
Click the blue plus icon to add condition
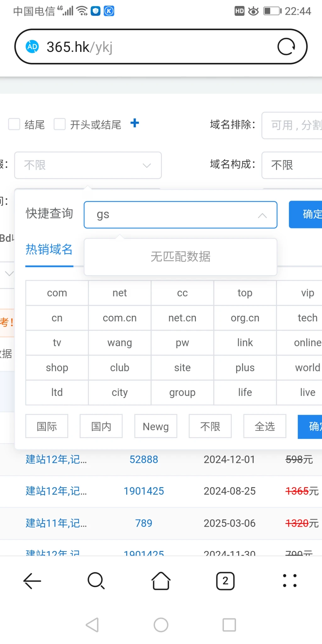click(135, 123)
